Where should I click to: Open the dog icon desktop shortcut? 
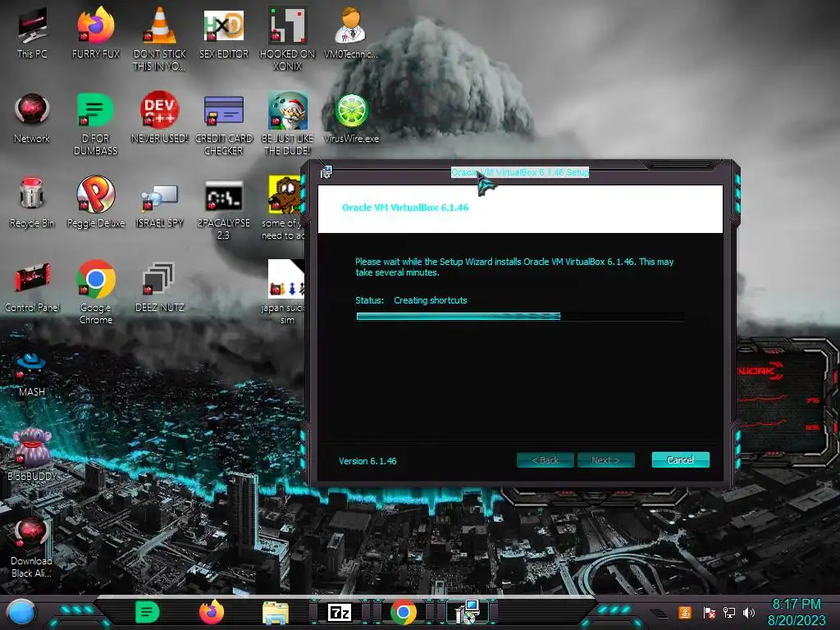pos(285,208)
